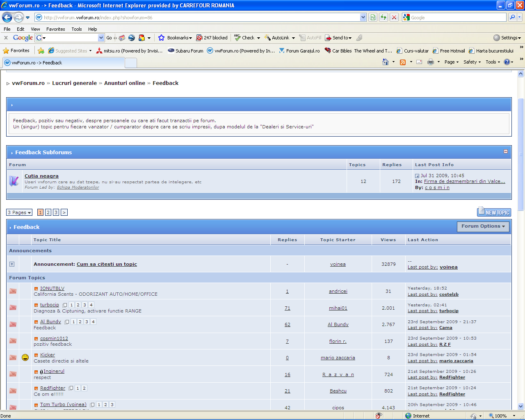
Task: Open the Suggested Sites dropdown
Action: coord(90,51)
